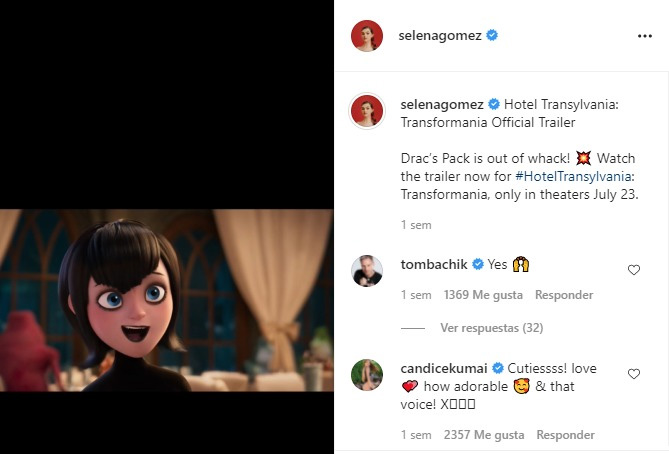Image resolution: width=669 pixels, height=454 pixels.
Task: Click selenagomez avatar in post header
Action: pos(367,36)
